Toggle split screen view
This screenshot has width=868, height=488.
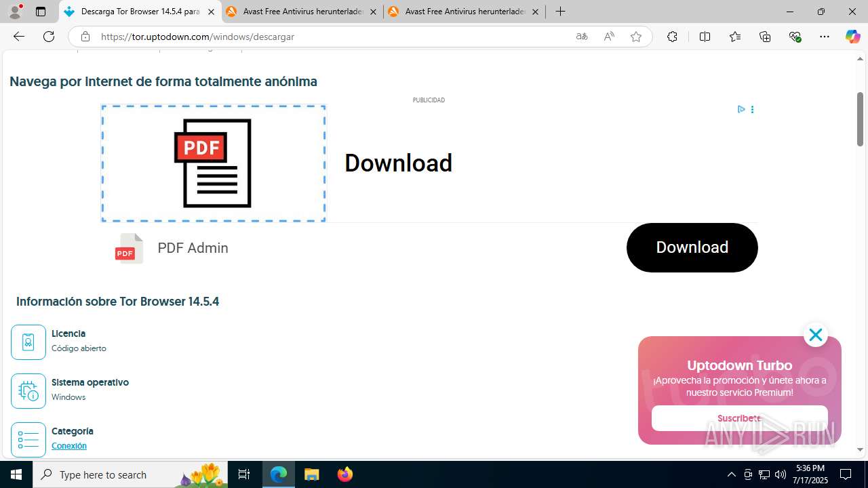pyautogui.click(x=705, y=37)
